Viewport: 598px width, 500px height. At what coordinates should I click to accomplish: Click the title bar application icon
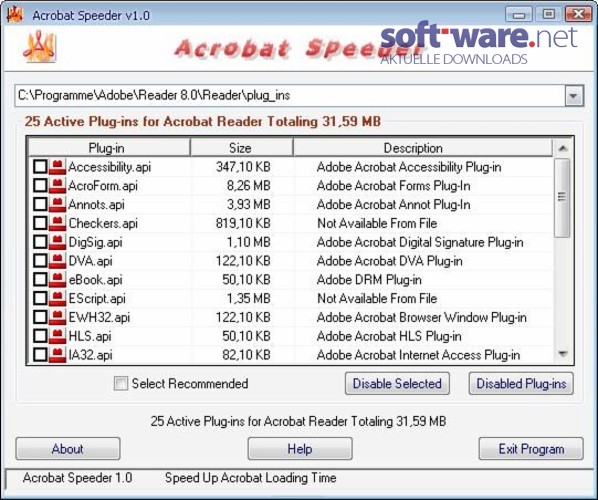pyautogui.click(x=14, y=14)
